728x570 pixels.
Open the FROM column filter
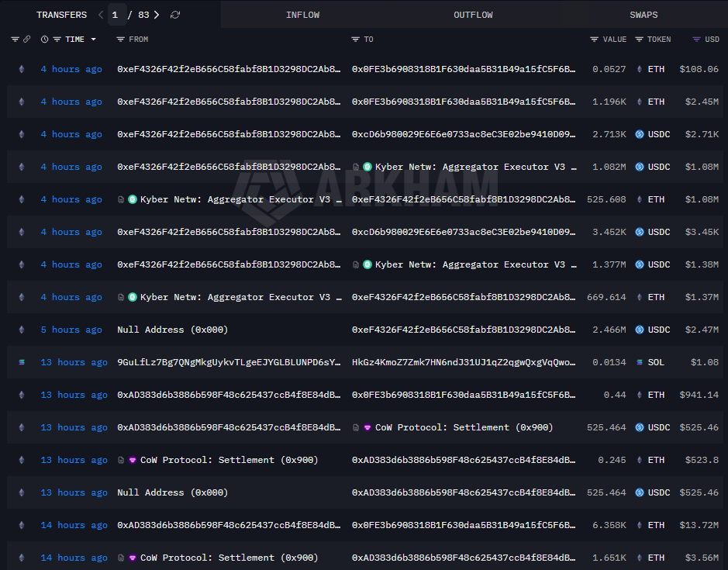(120, 40)
